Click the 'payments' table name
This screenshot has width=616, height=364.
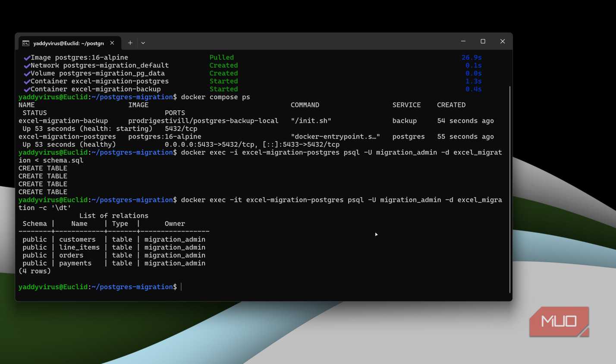(x=75, y=263)
